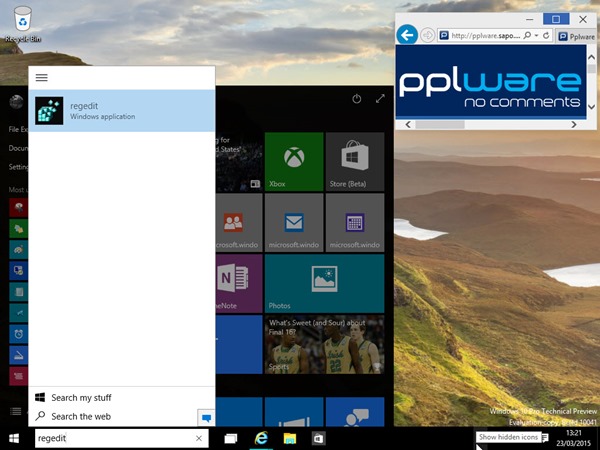Open the hamburger menu in search panel

tap(42, 78)
